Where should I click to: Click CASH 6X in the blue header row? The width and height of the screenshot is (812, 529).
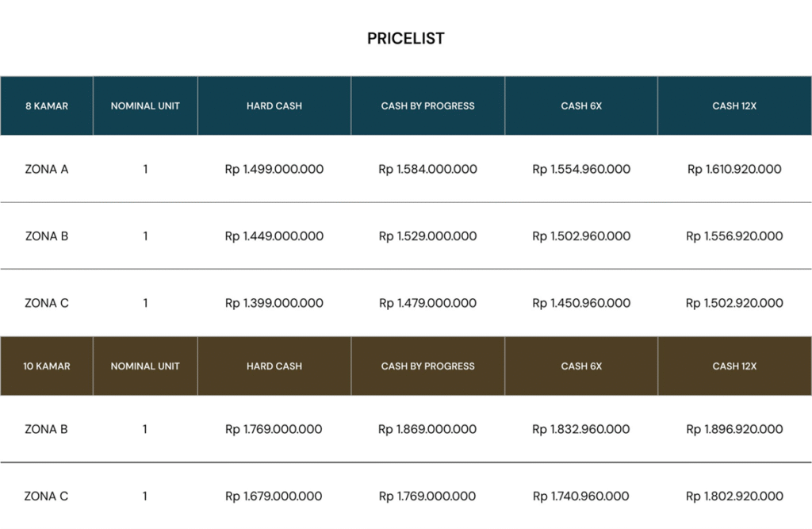coord(581,105)
